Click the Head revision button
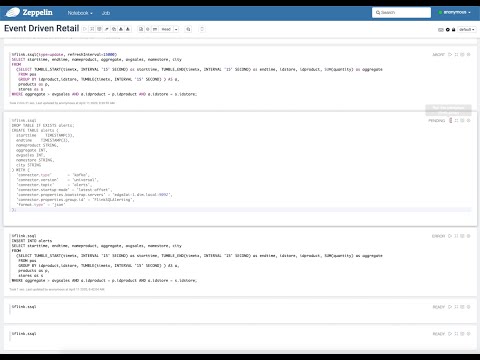 click(166, 29)
